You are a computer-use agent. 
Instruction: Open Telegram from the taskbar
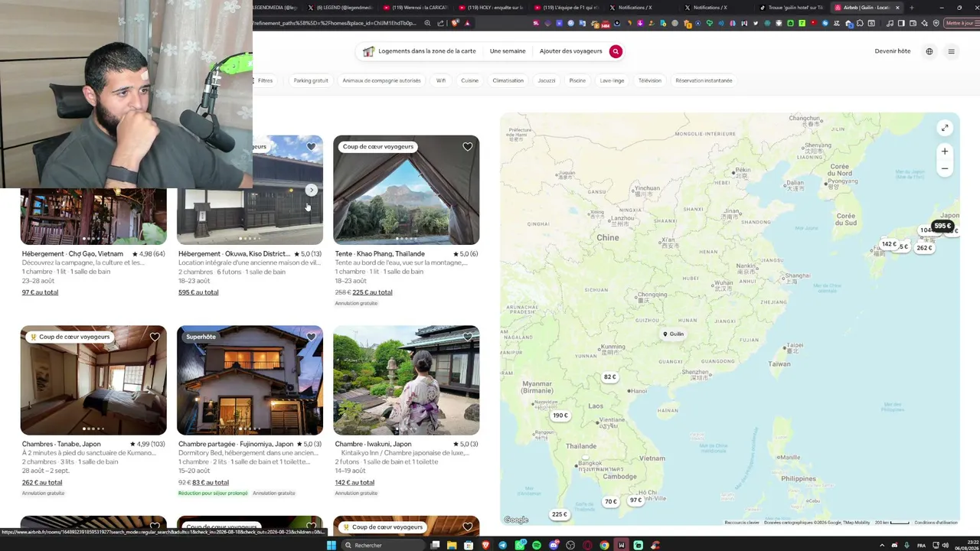(502, 545)
